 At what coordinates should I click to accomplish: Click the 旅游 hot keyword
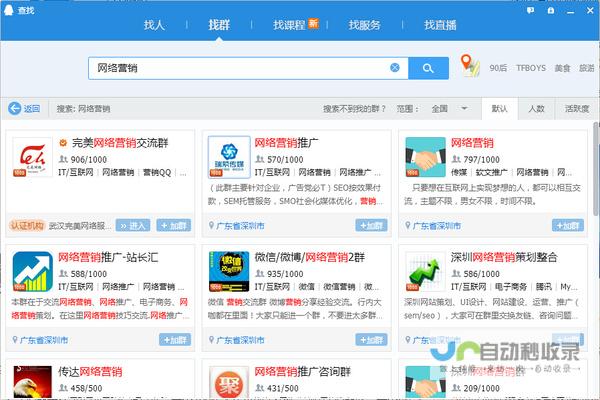click(x=587, y=68)
